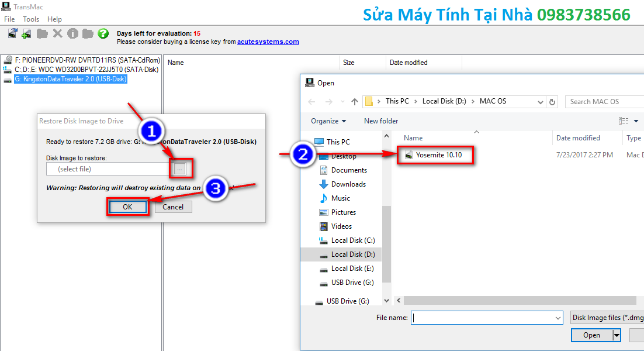Sort files by Name column in Open dialog

point(413,138)
